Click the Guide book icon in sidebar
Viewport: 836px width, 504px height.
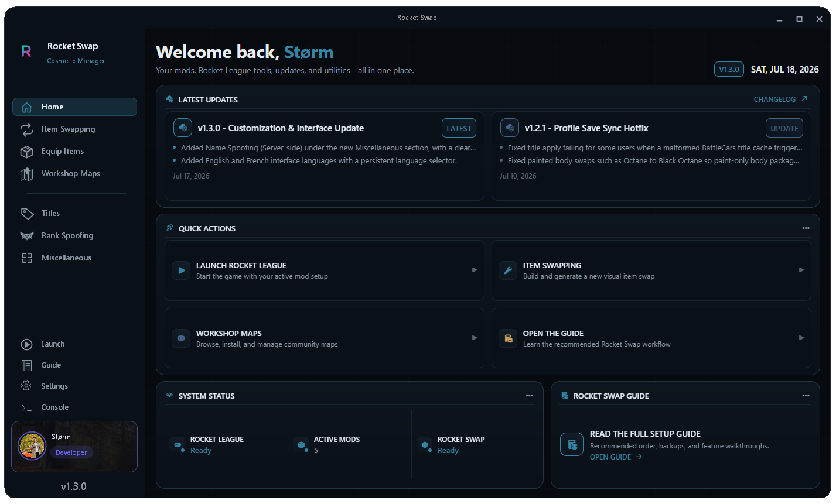[26, 365]
